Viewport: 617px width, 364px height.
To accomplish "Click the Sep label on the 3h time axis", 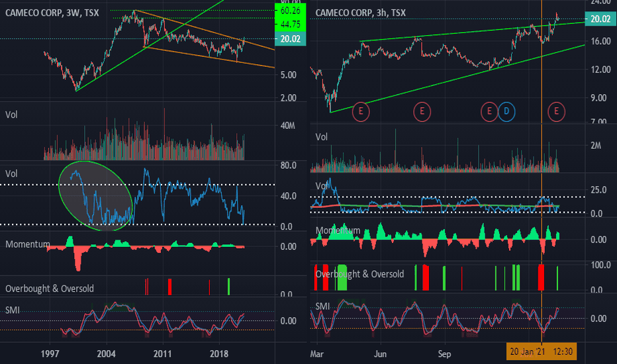I will 444,354.
